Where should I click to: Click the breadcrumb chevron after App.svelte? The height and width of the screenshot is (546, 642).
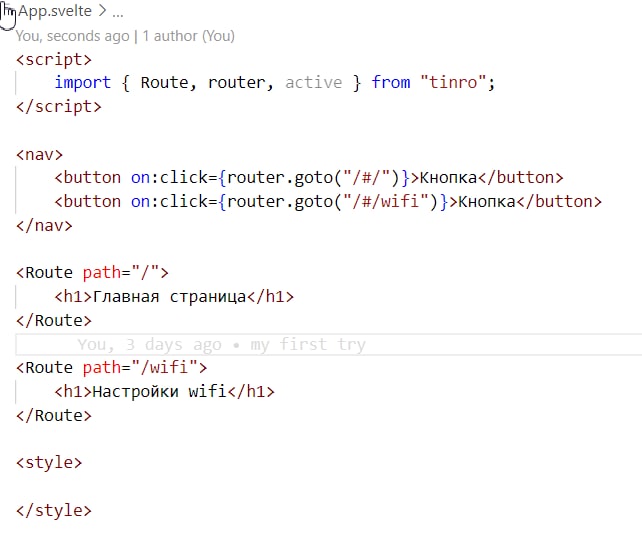click(x=102, y=11)
